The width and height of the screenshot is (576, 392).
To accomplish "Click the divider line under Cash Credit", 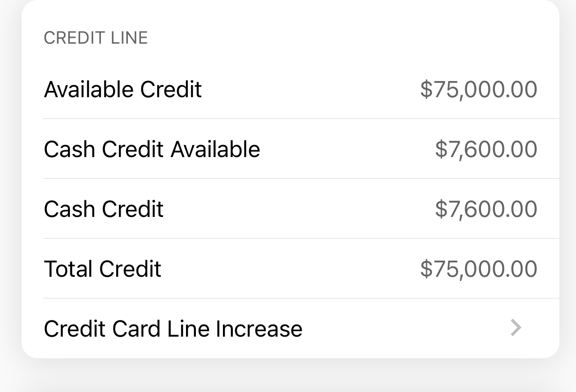I will coord(301,239).
